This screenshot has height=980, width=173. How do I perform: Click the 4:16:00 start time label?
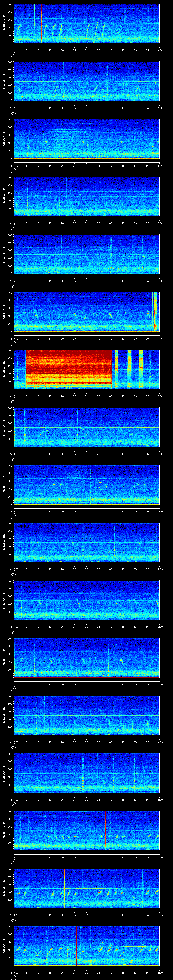14,915
